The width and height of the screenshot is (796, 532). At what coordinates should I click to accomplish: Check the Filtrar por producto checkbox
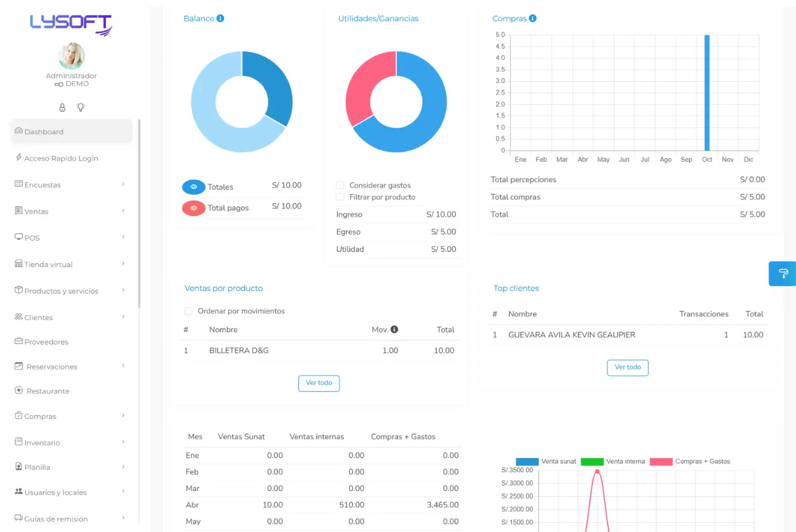(340, 197)
